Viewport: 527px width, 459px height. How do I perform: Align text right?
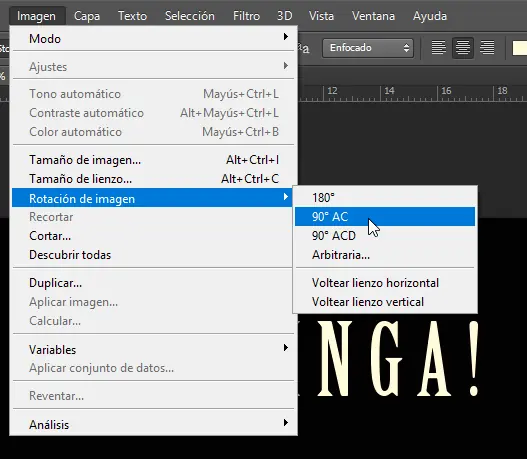tap(487, 48)
